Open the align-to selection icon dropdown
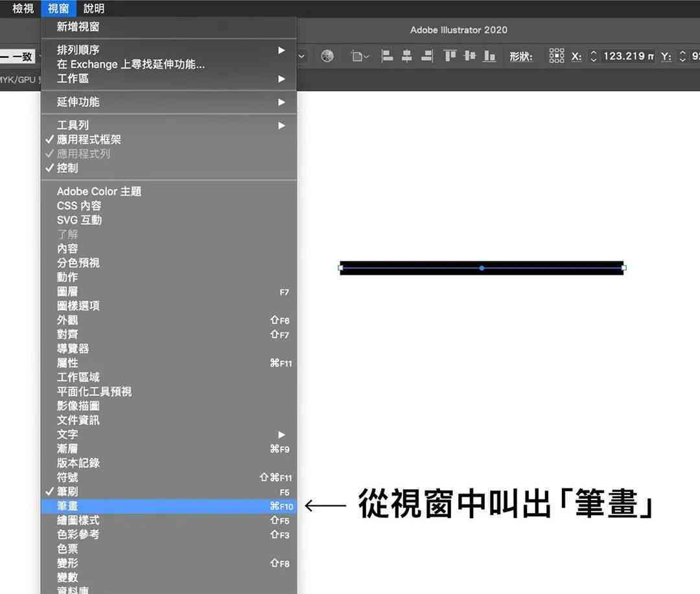700x594 pixels. point(360,56)
